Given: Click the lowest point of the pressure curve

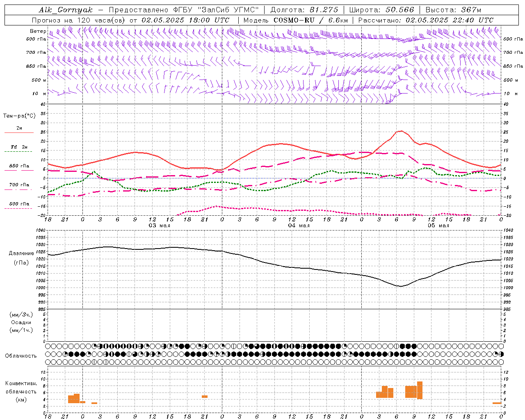Looking at the screenshot, I should click(401, 286).
